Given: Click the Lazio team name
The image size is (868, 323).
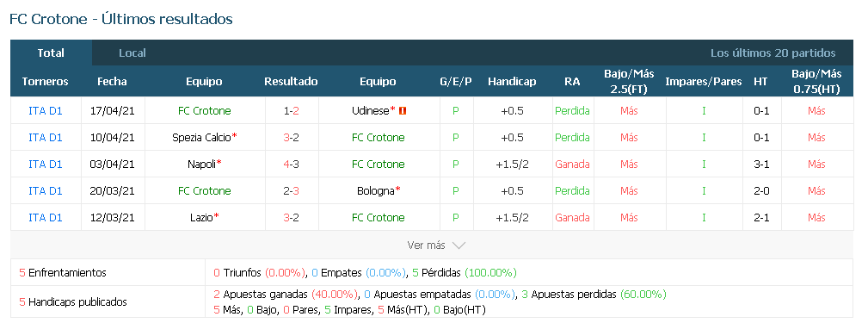Looking at the screenshot, I should click(201, 217).
